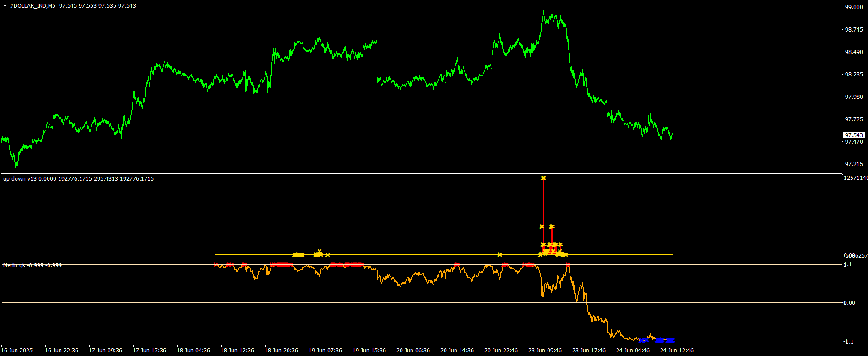Screen dimensions: 868x356
Task: Click the red cross at Merlin's last peak
Action: [568, 264]
